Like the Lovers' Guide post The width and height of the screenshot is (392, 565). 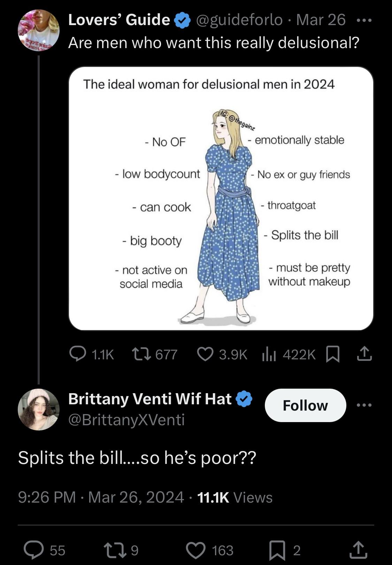pyautogui.click(x=205, y=354)
